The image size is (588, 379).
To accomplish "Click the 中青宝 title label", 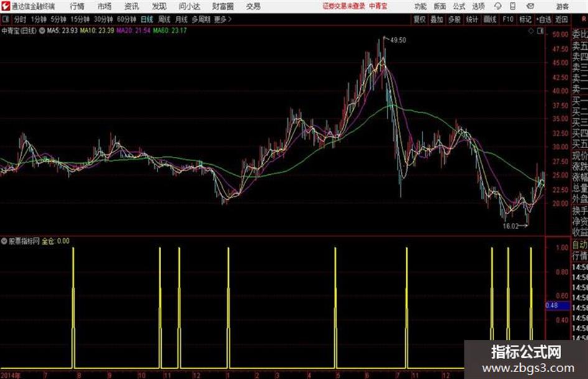I will (x=378, y=6).
